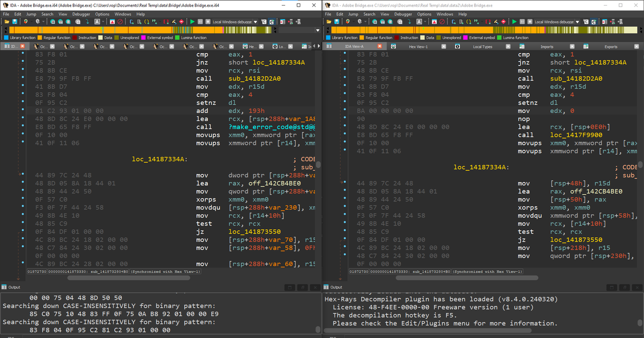Open Debugger menu in left IDA window

point(81,14)
